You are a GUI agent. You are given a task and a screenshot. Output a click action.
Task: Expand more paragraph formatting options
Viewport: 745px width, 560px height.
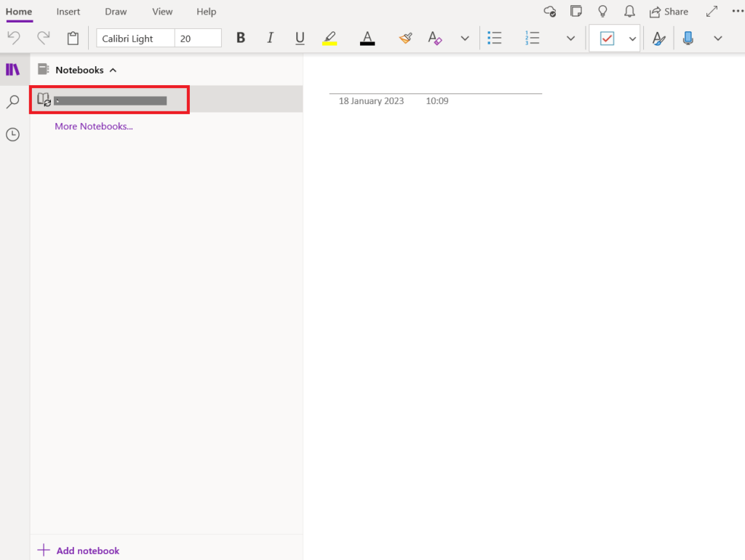[x=570, y=39]
